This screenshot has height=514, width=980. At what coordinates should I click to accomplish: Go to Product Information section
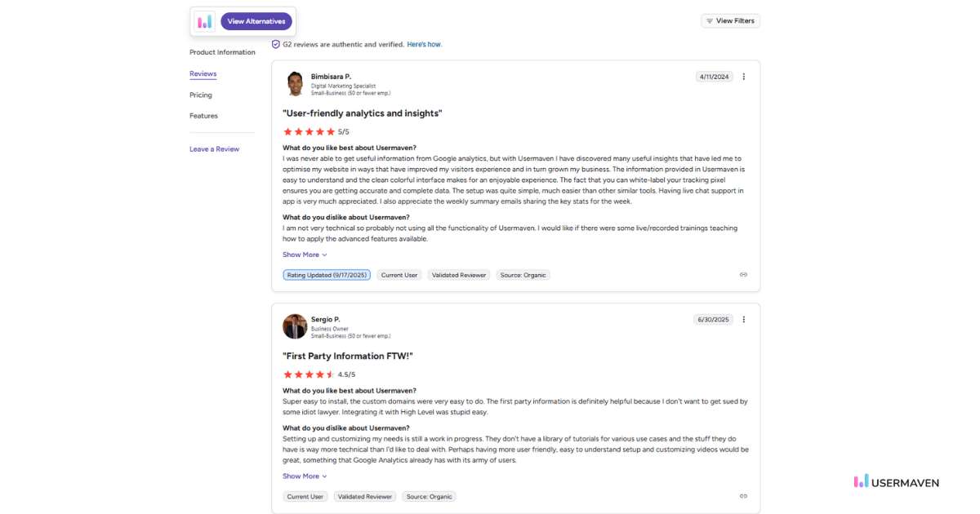click(x=222, y=52)
